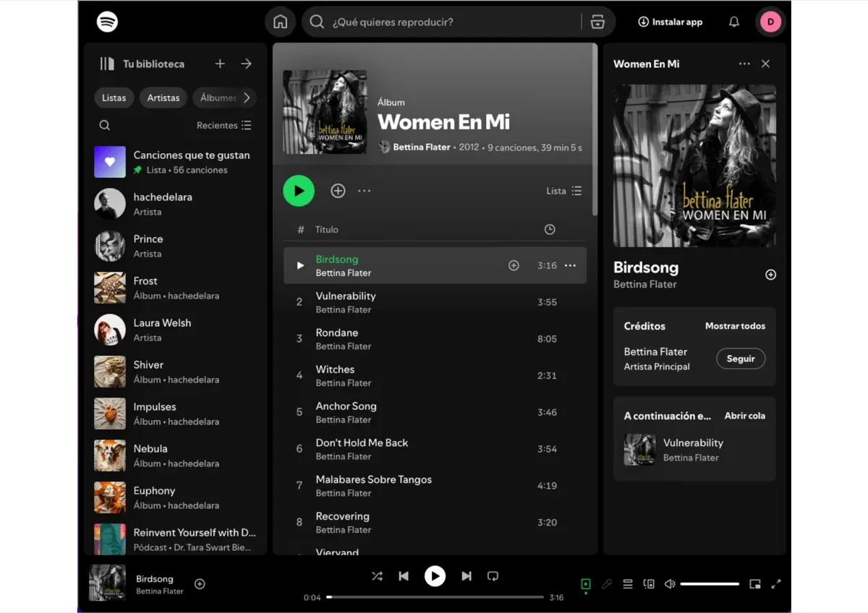Enter full screen mode icon

coord(776,584)
